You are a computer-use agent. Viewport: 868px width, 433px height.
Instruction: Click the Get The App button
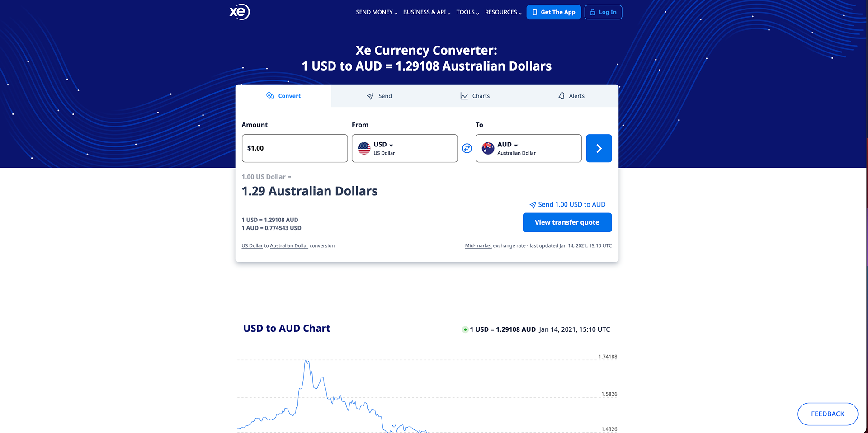coord(553,12)
